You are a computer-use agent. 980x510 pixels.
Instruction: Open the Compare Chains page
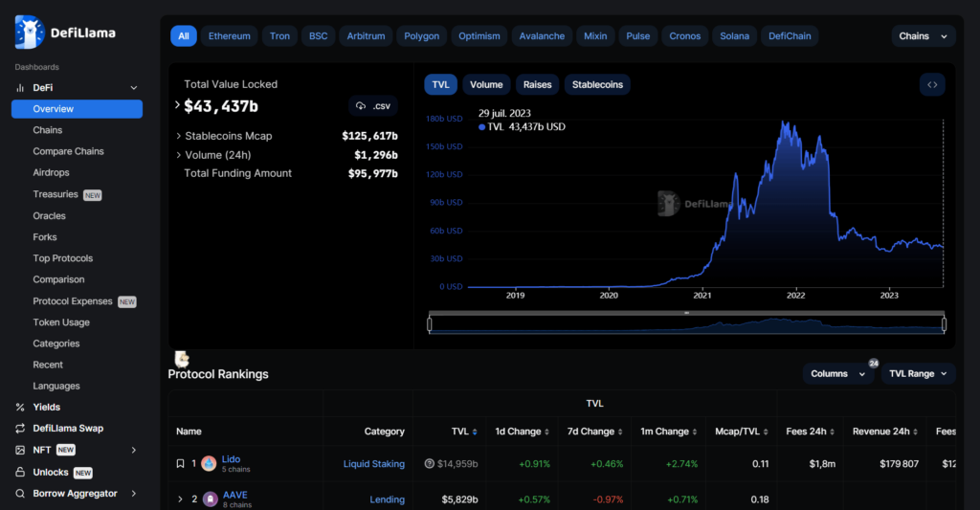point(68,151)
